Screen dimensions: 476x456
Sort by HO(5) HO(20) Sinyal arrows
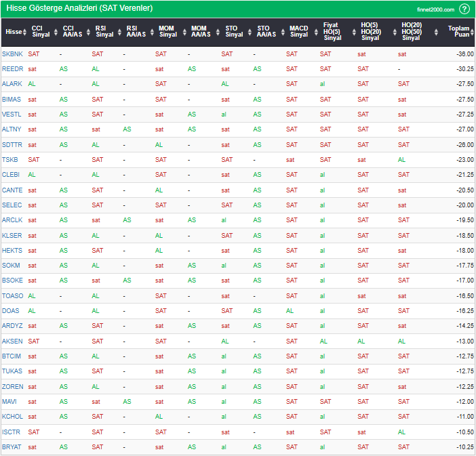coord(395,32)
